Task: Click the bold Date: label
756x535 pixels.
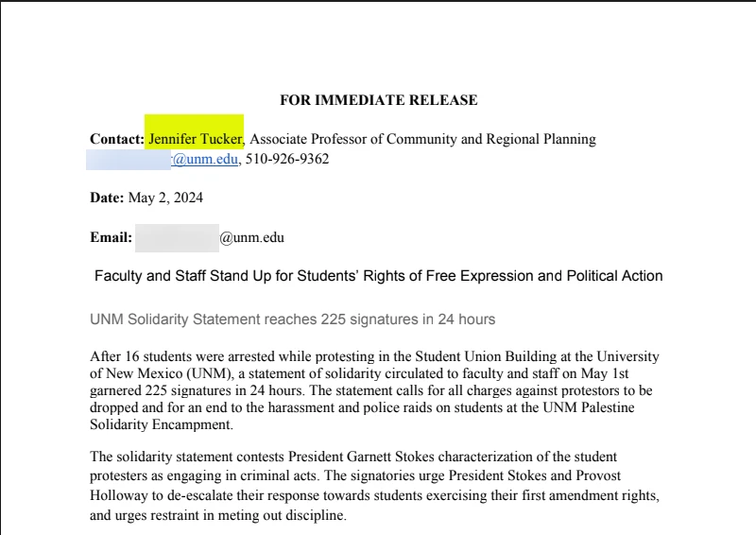Action: (107, 198)
